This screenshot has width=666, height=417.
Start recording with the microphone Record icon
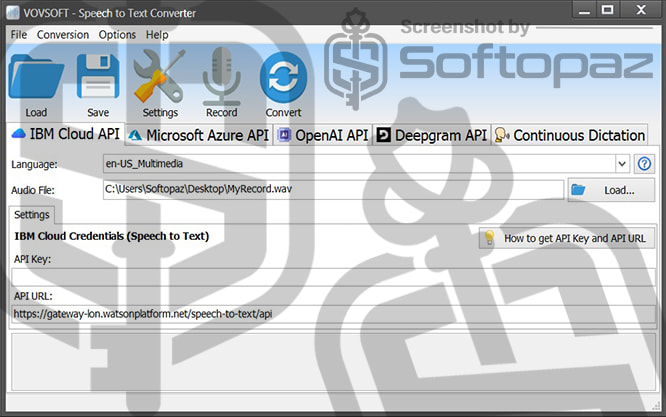[x=221, y=76]
